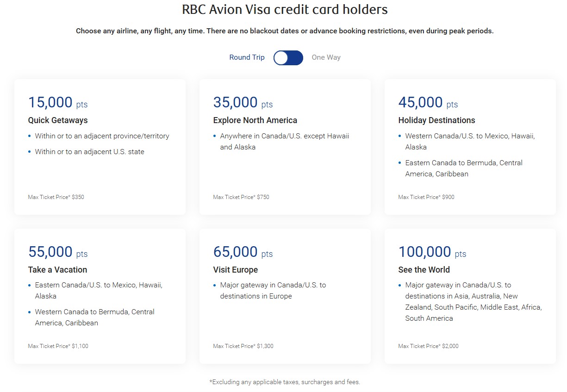Click the One Way label text
This screenshot has width=567, height=392.
[x=325, y=57]
